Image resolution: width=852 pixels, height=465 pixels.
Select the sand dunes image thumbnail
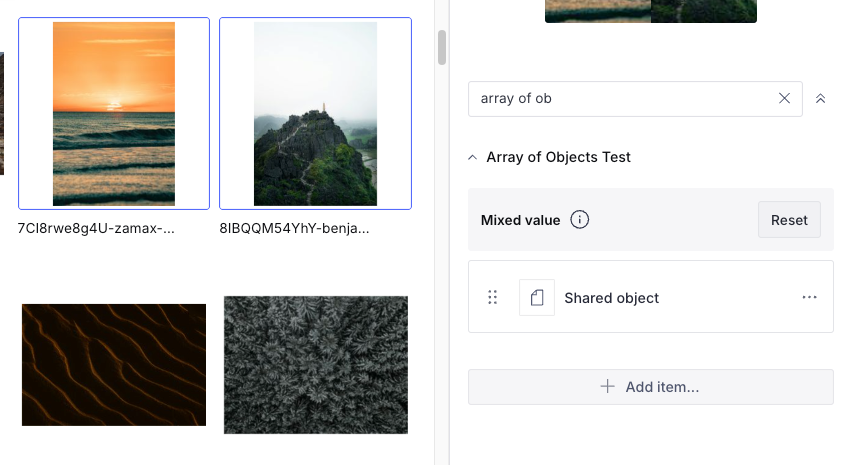(114, 365)
